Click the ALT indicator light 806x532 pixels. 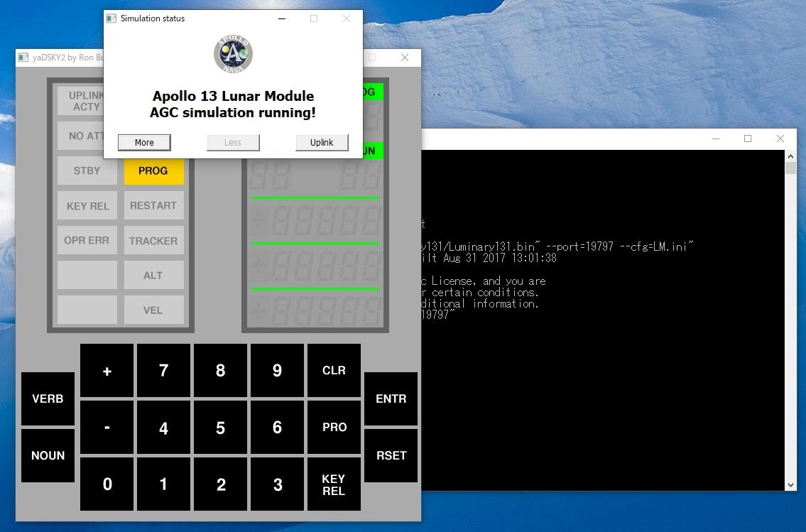coord(153,275)
